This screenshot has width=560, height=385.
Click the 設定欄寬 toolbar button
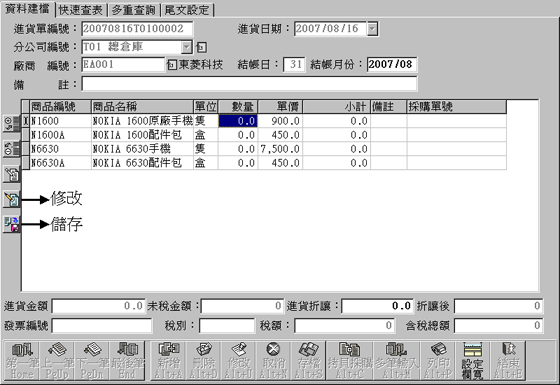472,360
